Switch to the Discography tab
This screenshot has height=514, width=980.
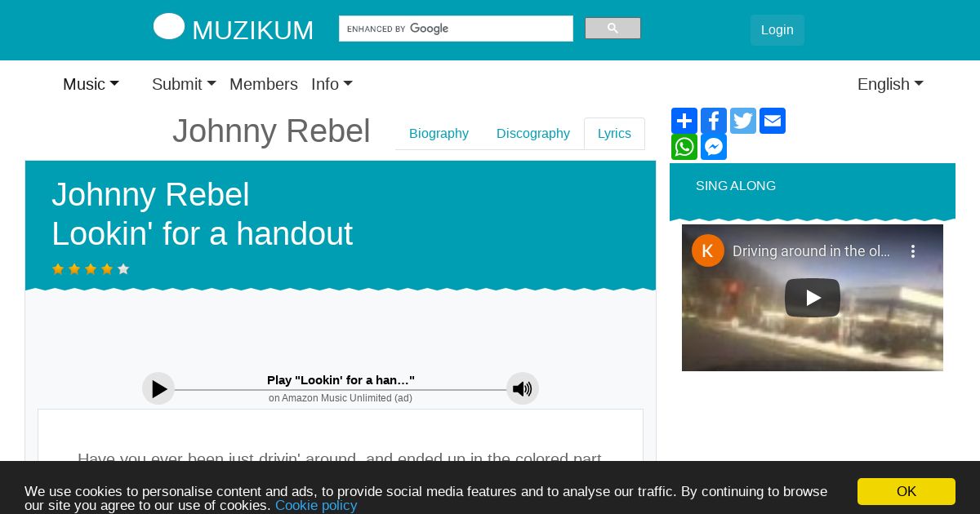[533, 134]
